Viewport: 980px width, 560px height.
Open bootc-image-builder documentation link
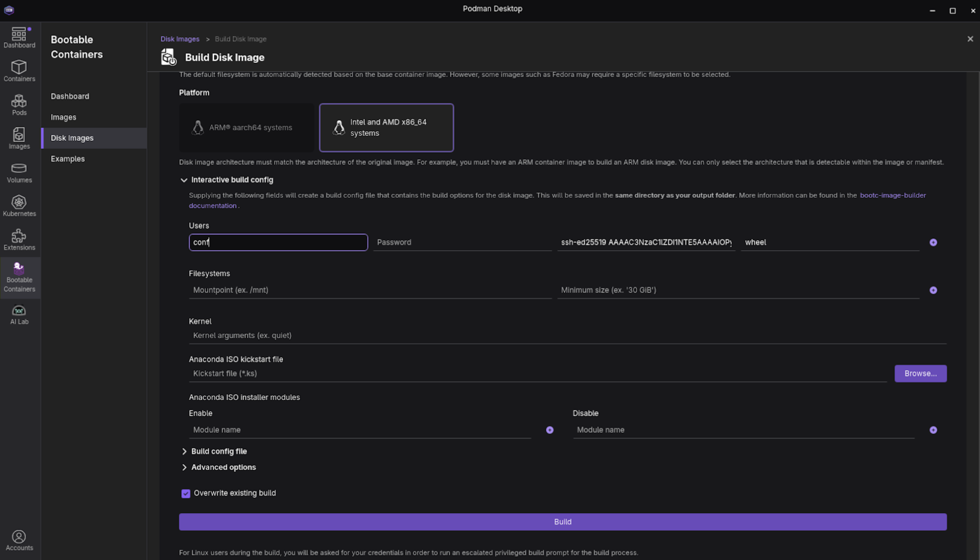pos(892,196)
